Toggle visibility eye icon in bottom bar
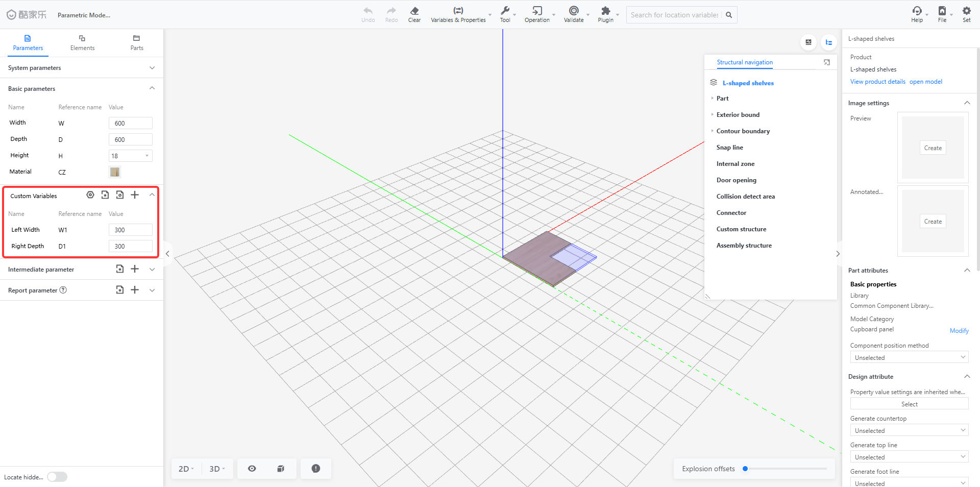This screenshot has height=487, width=980. coord(252,469)
